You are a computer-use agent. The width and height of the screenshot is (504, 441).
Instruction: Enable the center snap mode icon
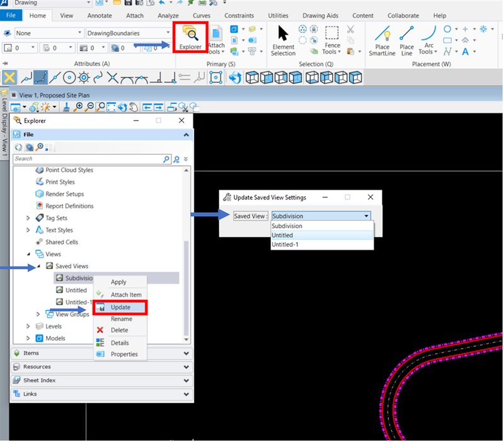[69, 77]
